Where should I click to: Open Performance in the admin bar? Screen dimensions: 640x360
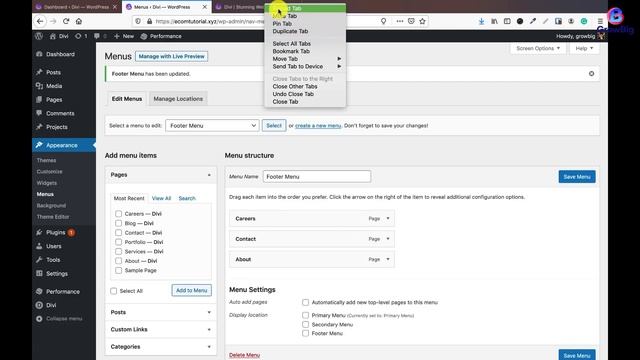pyautogui.click(x=161, y=36)
